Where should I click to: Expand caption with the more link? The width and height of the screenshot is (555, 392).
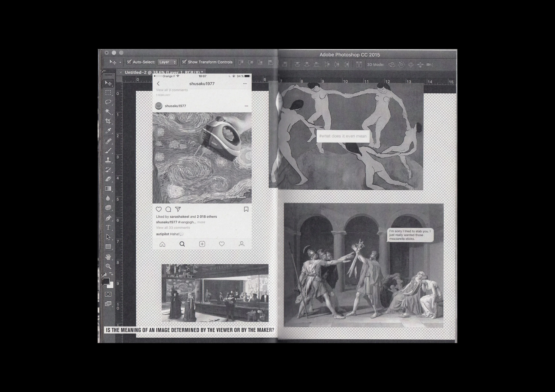[201, 222]
